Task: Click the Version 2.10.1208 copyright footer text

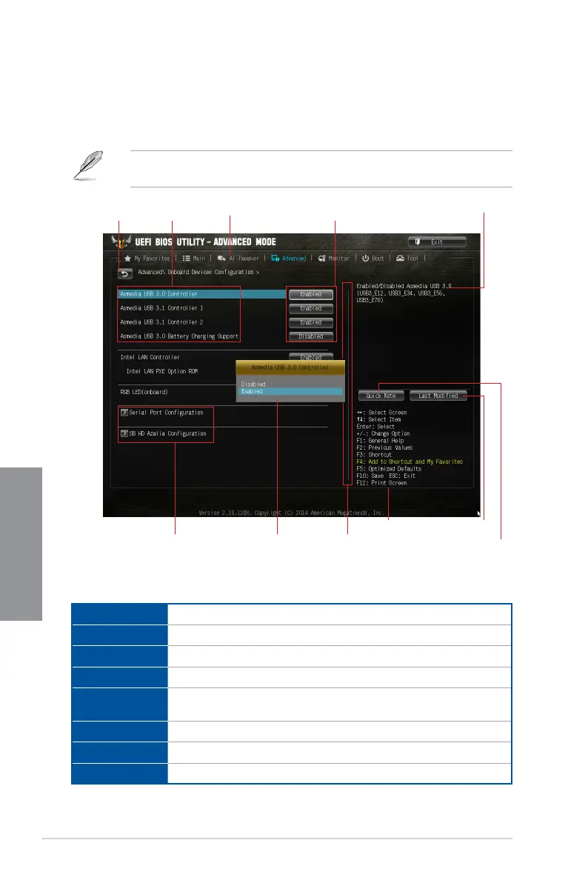Action: pos(292,513)
